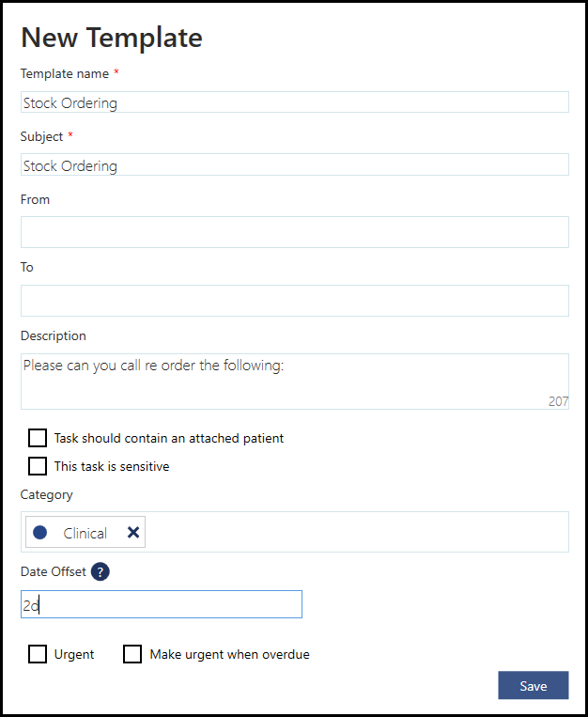The image size is (588, 717).
Task: Save the new template
Action: tap(533, 686)
